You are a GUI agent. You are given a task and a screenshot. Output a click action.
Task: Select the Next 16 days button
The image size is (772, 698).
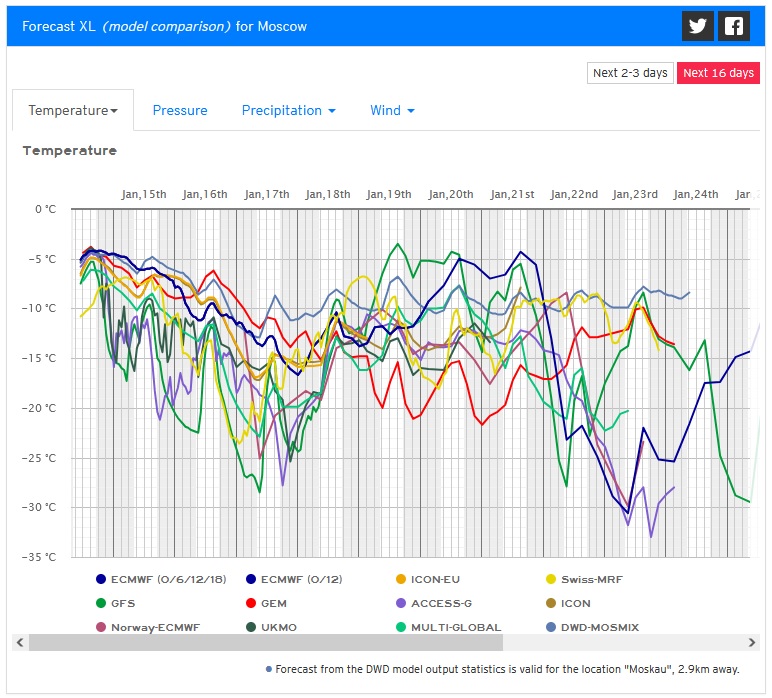(718, 73)
